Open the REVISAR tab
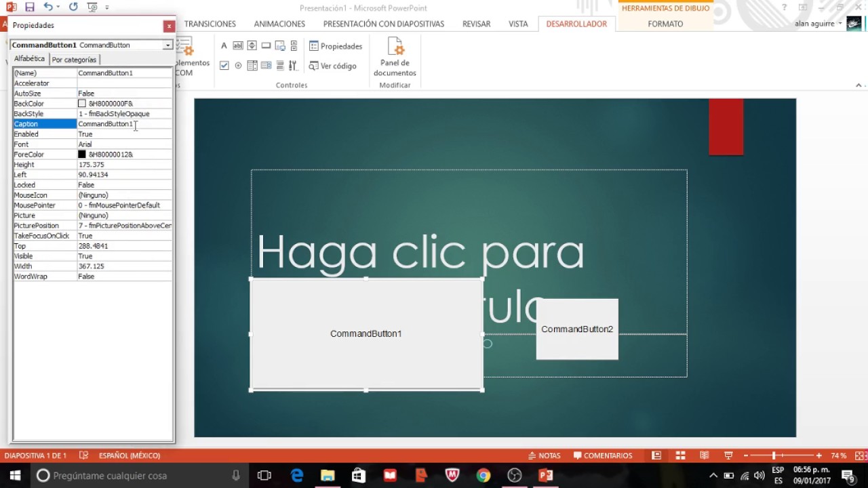The width and height of the screenshot is (868, 488). [477, 24]
